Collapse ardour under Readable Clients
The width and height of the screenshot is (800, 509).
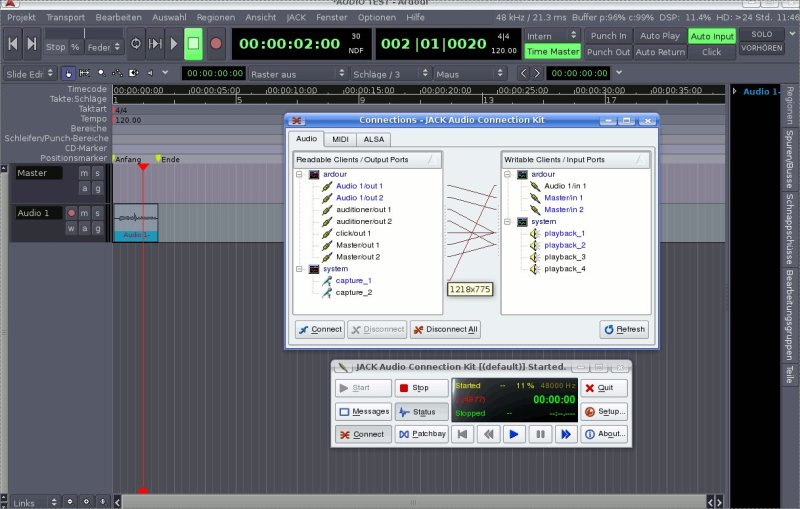pyautogui.click(x=299, y=174)
